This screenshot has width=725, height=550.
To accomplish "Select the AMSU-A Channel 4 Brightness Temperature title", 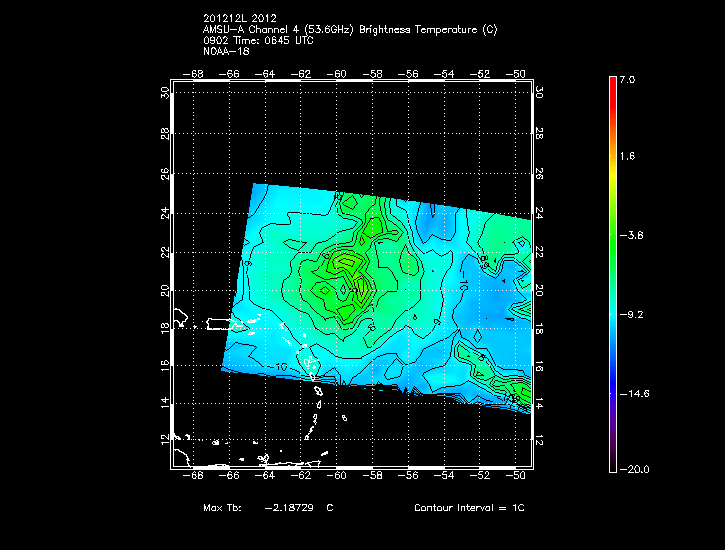I will click(x=350, y=30).
